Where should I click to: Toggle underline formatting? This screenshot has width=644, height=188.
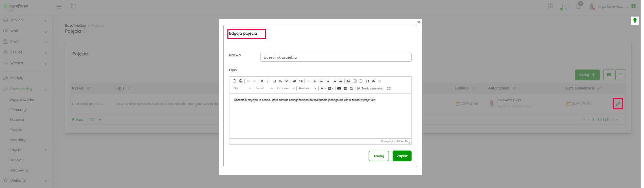point(274,81)
